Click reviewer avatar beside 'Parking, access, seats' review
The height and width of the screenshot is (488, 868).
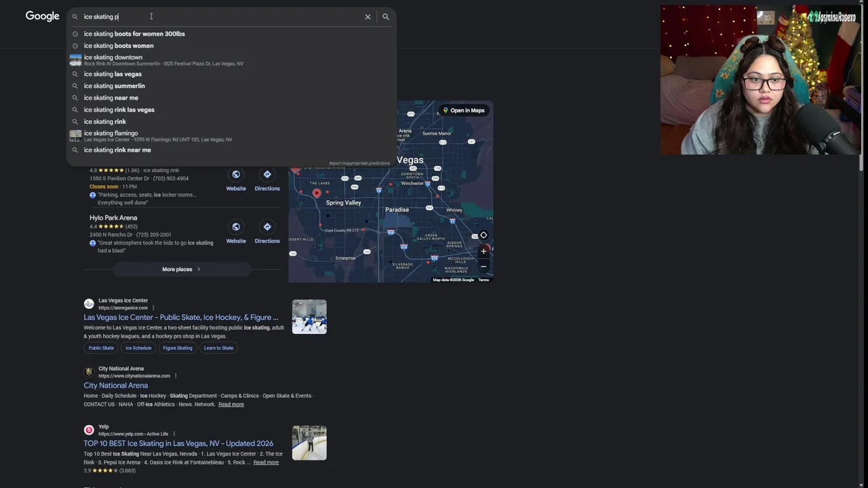93,195
